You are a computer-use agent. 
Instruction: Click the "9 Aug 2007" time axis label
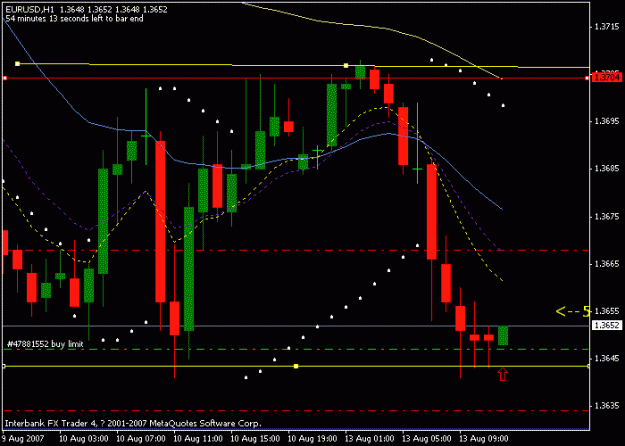pos(21,438)
